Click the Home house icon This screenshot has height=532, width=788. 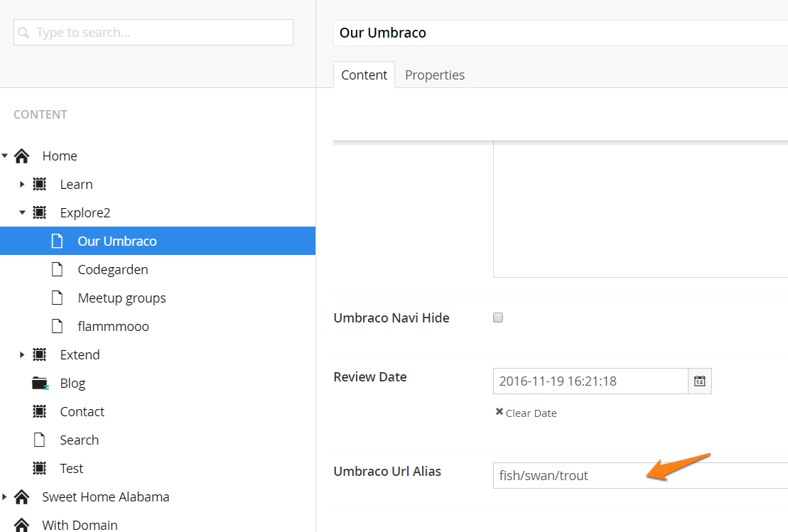point(21,156)
